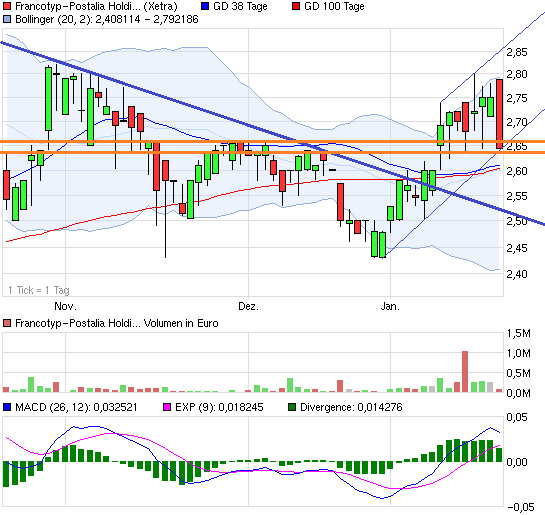Click the 0,00 MACD axis label
Viewport: 545px width, 515px height.
pyautogui.click(x=517, y=462)
